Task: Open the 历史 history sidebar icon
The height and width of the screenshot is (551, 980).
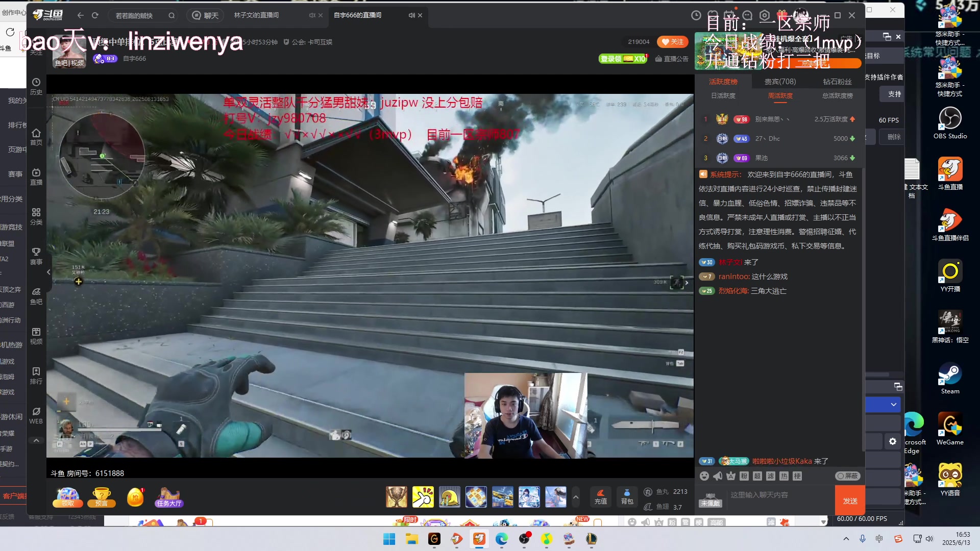Action: [x=36, y=86]
